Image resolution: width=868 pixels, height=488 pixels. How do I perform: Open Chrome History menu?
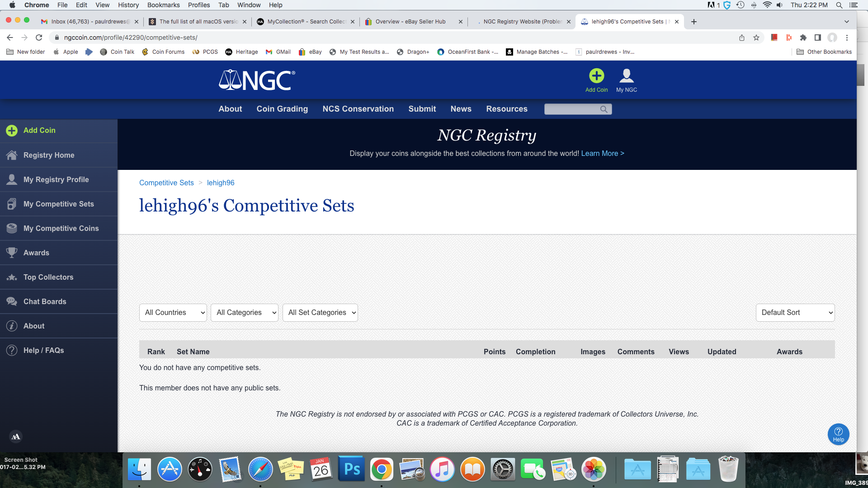pos(128,5)
